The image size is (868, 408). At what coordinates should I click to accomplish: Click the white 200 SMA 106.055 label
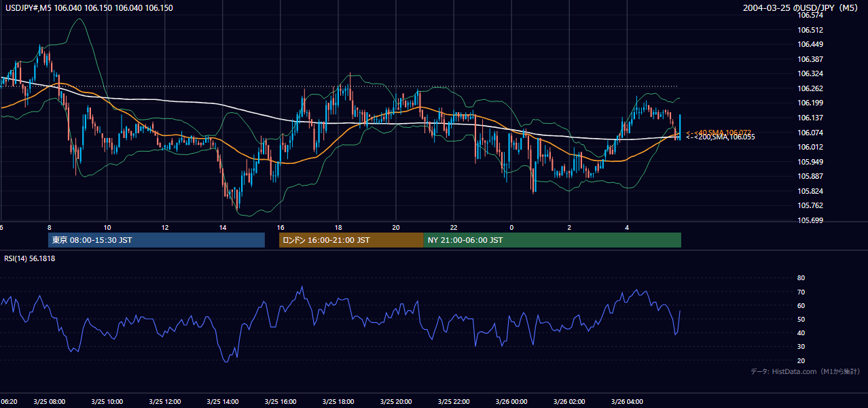coord(720,137)
